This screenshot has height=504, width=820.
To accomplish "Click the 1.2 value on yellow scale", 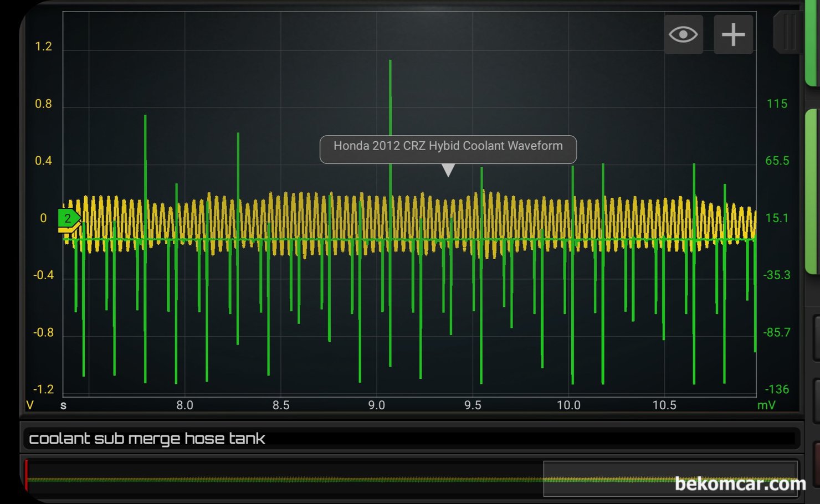I will point(43,47).
